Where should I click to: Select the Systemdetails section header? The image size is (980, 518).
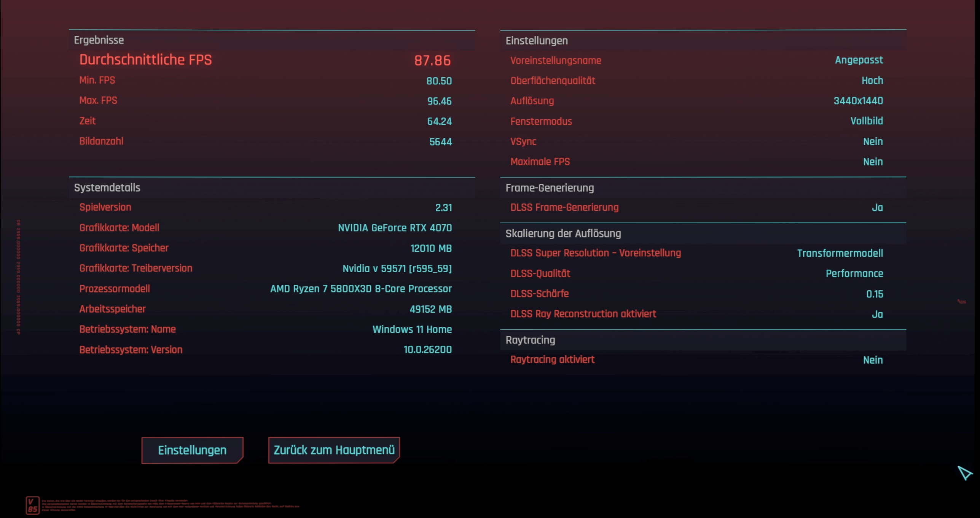pyautogui.click(x=107, y=187)
